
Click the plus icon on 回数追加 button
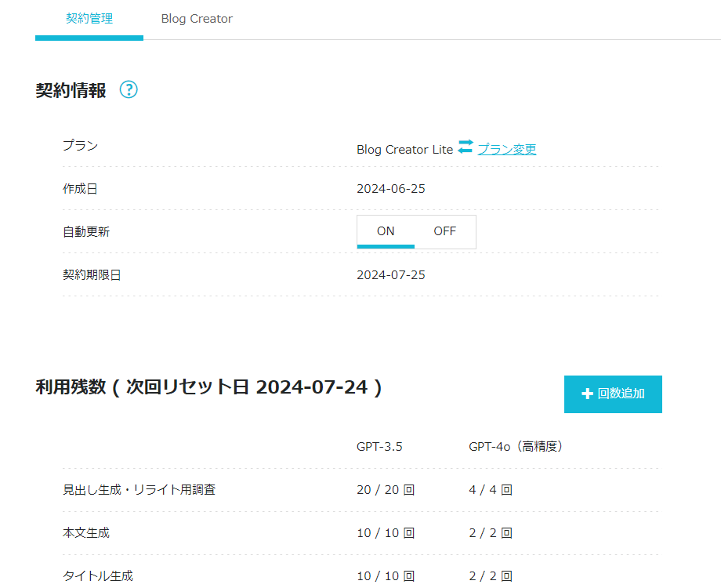pyautogui.click(x=587, y=394)
